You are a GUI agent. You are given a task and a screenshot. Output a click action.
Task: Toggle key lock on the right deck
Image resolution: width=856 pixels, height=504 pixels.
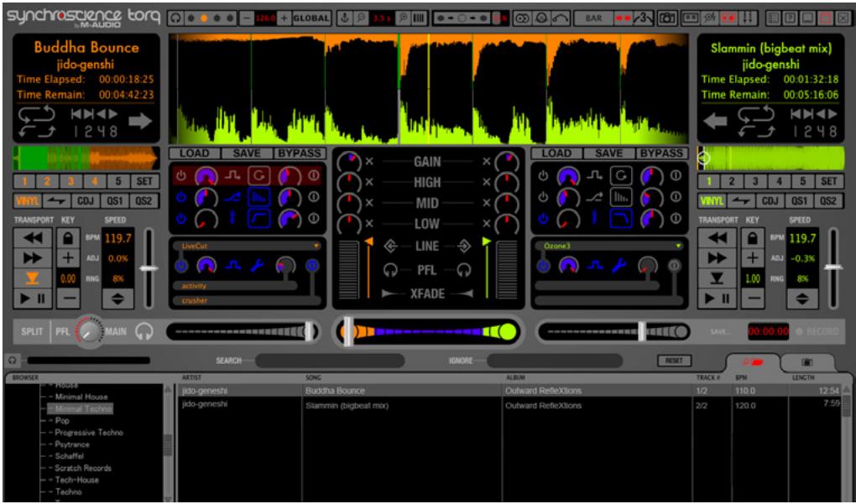(x=753, y=238)
